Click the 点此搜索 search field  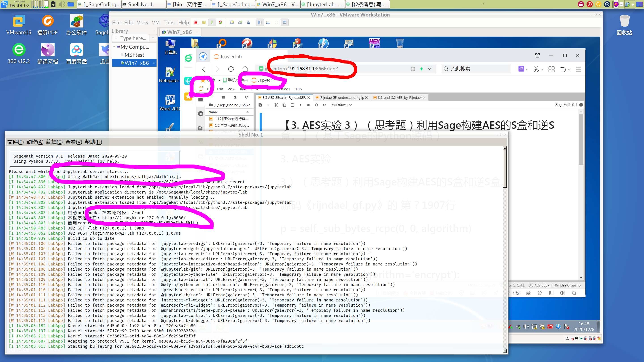[x=475, y=69]
